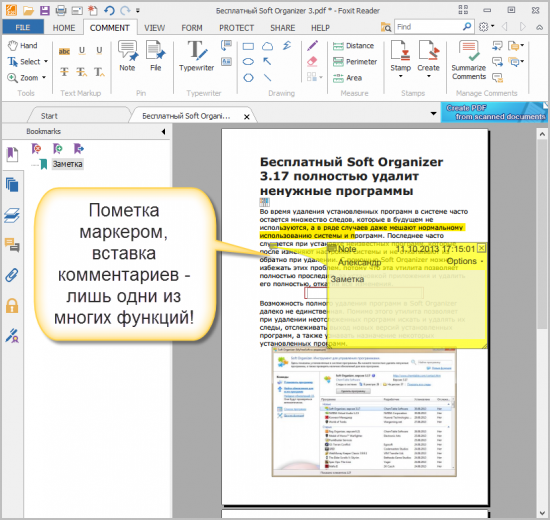The image size is (550, 520).
Task: Select the Distance measure tool
Action: point(353,46)
